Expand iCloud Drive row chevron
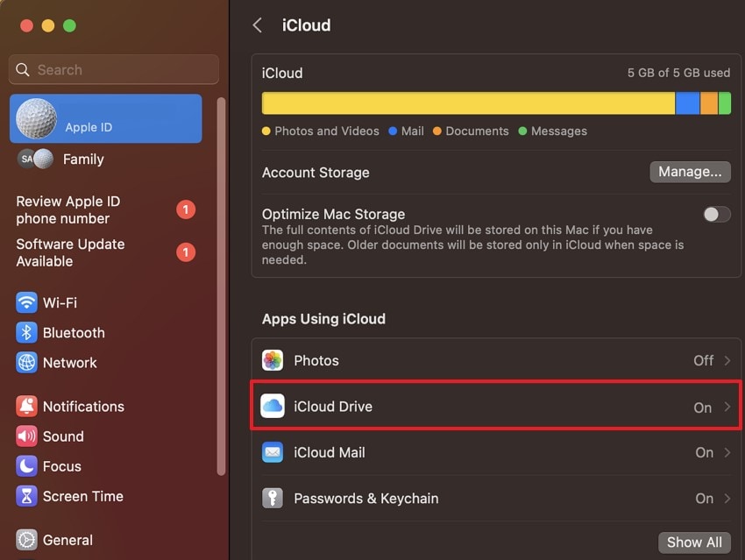 (727, 407)
